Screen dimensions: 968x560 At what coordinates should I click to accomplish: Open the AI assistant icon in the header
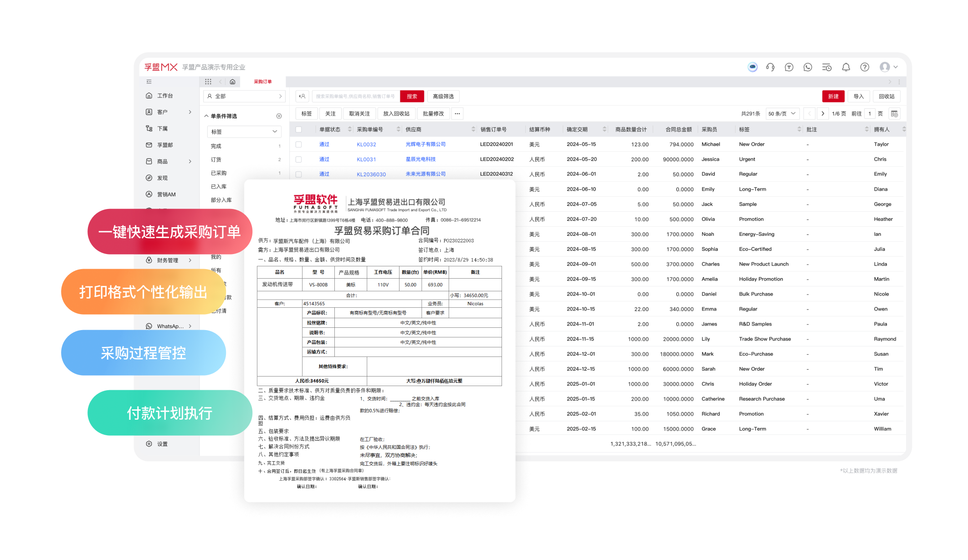pyautogui.click(x=753, y=67)
